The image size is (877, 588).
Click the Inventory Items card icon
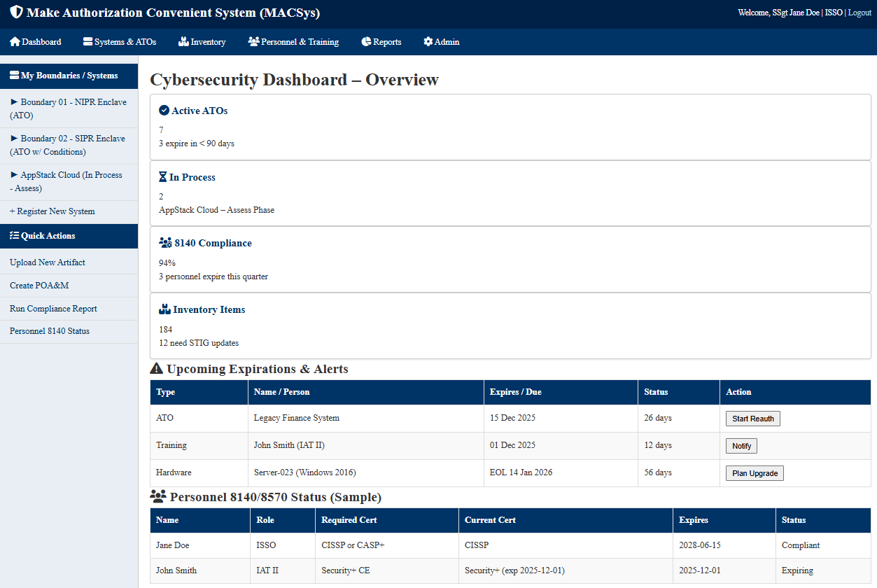164,309
